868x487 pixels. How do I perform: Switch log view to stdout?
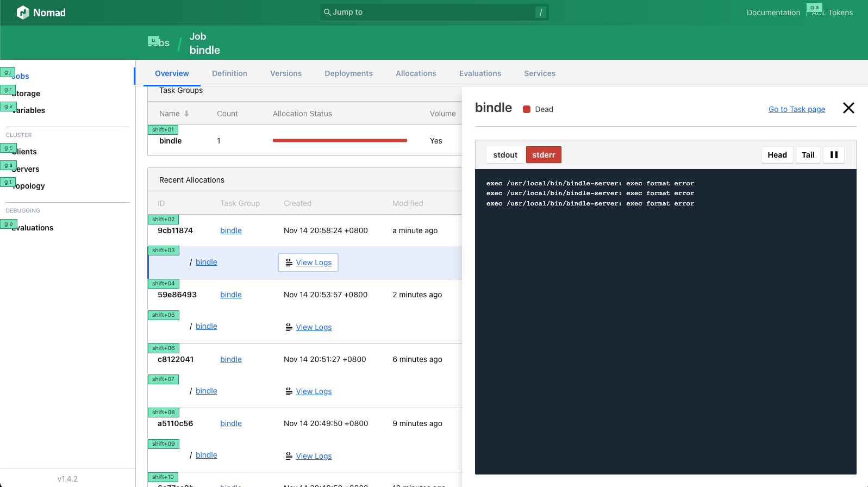point(505,155)
